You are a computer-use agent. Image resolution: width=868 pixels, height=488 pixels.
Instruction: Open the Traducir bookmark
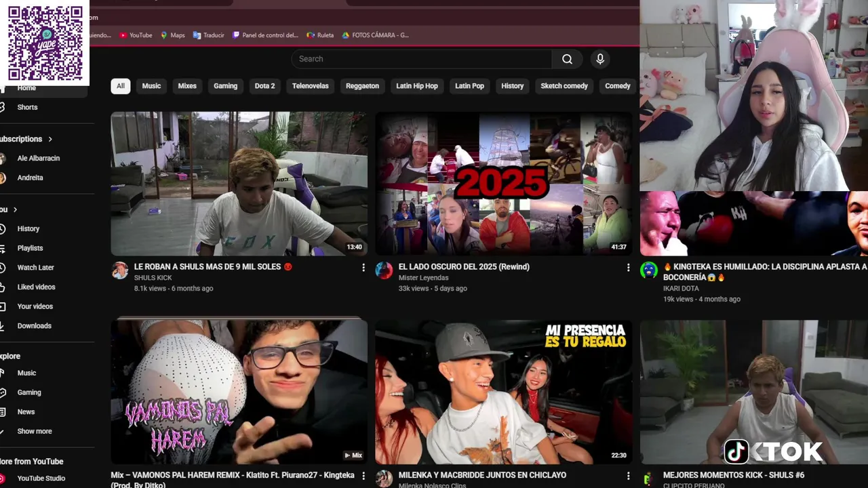point(208,35)
